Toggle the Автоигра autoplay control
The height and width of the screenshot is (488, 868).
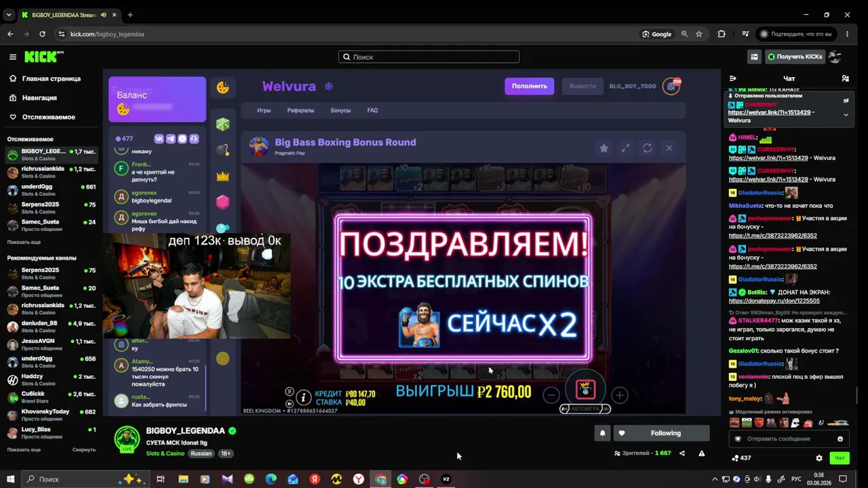tap(585, 409)
